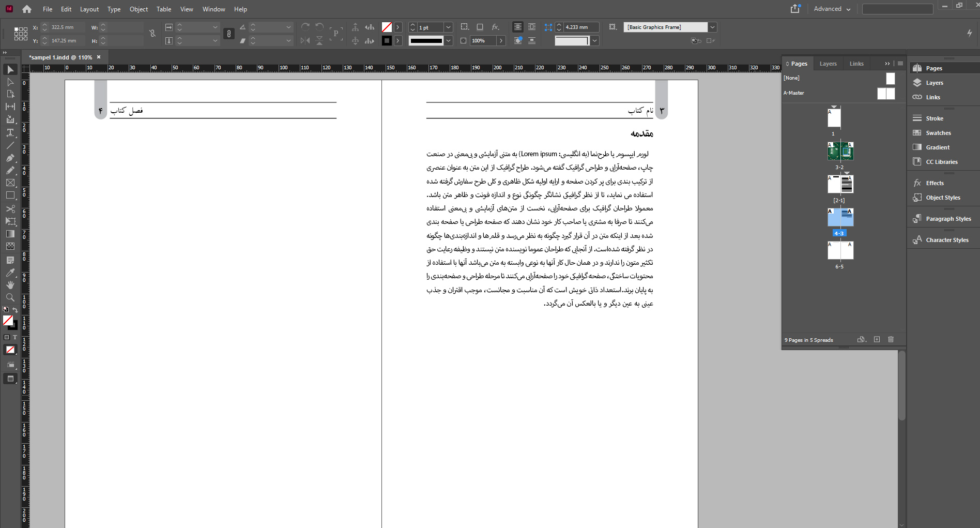Expand the Advanced workspace switcher
Viewport: 980px width, 528px height.
(x=832, y=9)
